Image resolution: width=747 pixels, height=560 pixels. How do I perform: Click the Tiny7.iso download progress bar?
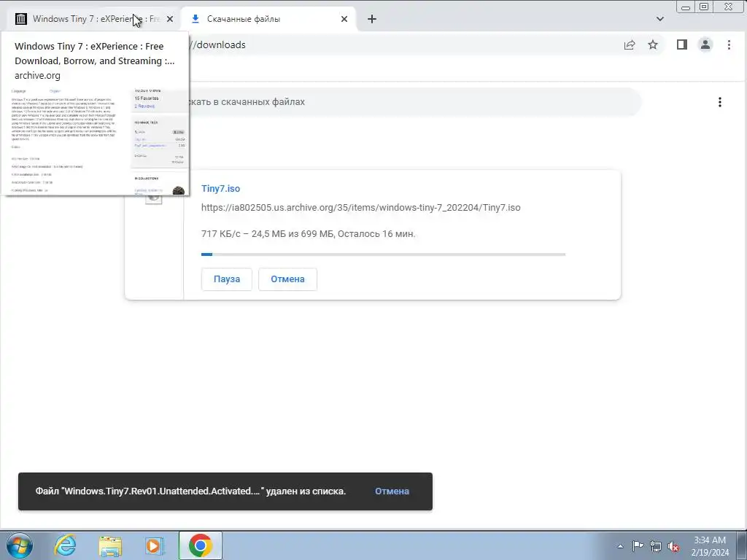click(x=384, y=254)
